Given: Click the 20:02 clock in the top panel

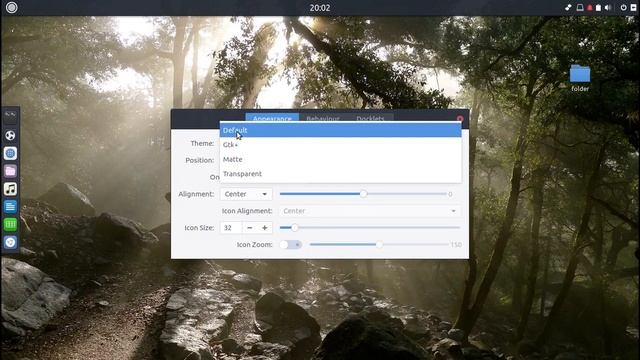Looking at the screenshot, I should pos(320,8).
